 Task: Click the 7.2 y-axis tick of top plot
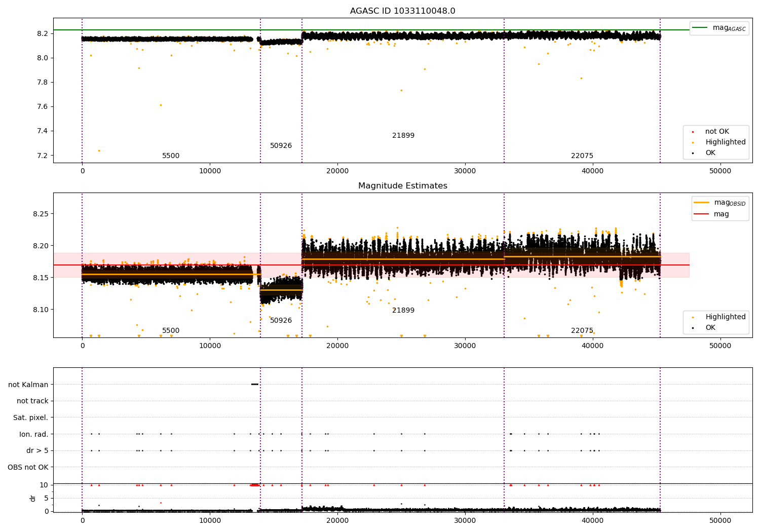pyautogui.click(x=43, y=155)
